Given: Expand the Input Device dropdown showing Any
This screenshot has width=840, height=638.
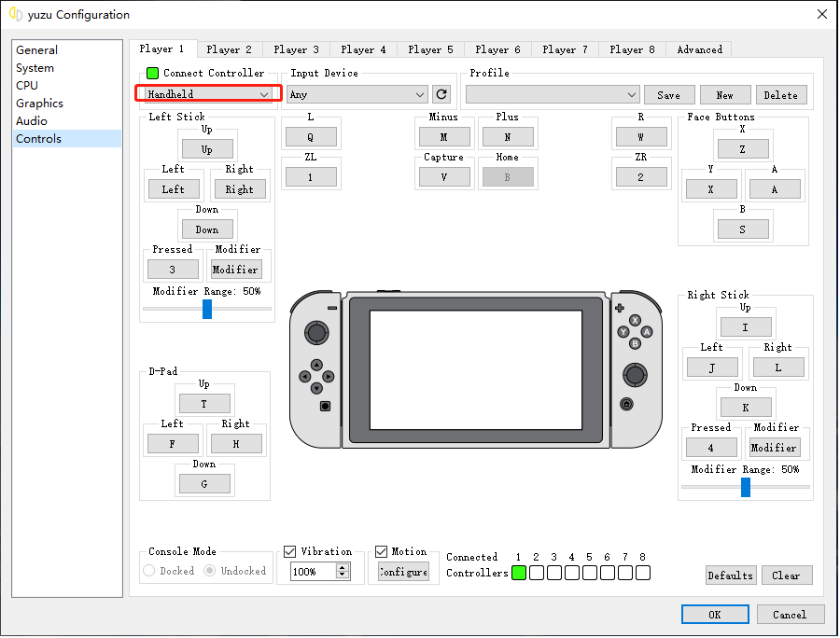Looking at the screenshot, I should click(x=357, y=94).
